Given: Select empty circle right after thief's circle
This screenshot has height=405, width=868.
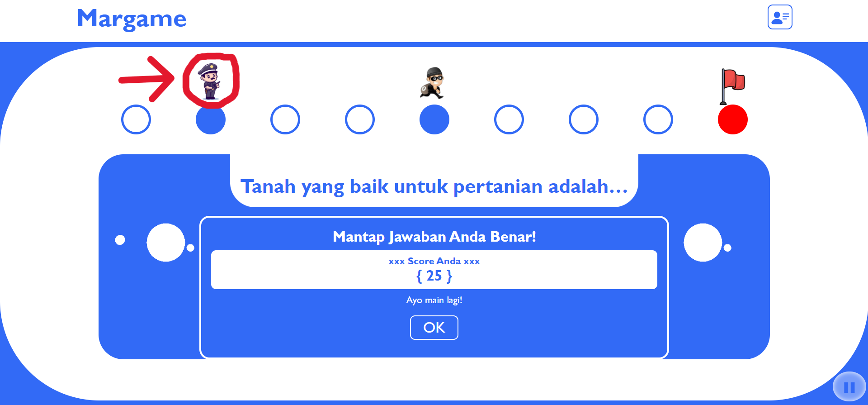Looking at the screenshot, I should click(x=509, y=119).
